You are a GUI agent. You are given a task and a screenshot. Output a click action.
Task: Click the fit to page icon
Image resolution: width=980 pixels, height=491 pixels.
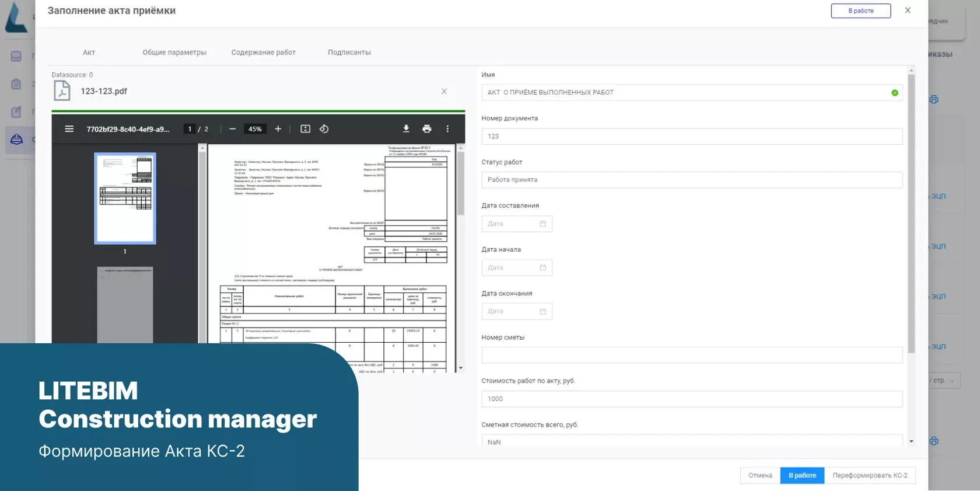tap(305, 129)
